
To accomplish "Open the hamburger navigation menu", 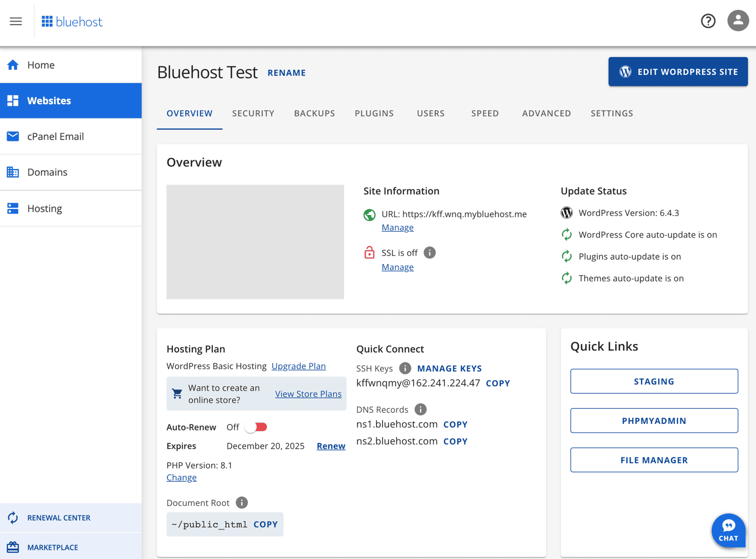I will [x=16, y=22].
